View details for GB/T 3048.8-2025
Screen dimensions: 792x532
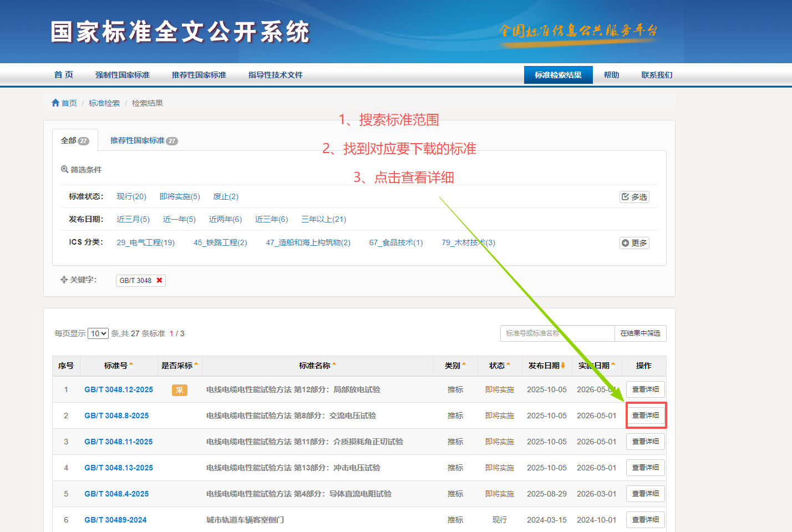tap(646, 416)
